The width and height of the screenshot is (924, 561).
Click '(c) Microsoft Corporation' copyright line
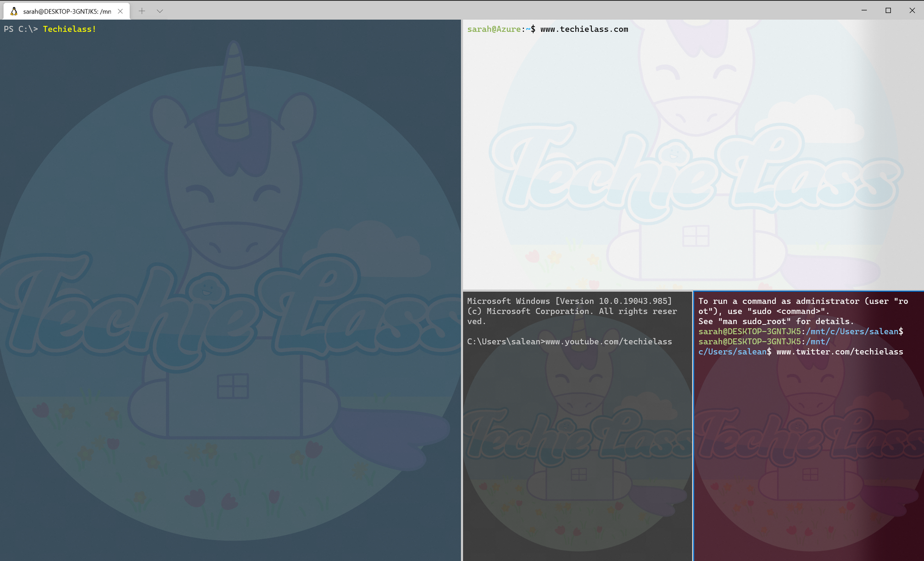[x=572, y=316]
